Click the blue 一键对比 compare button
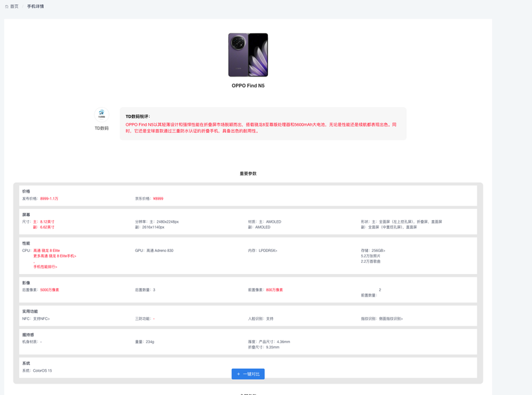 (248, 374)
